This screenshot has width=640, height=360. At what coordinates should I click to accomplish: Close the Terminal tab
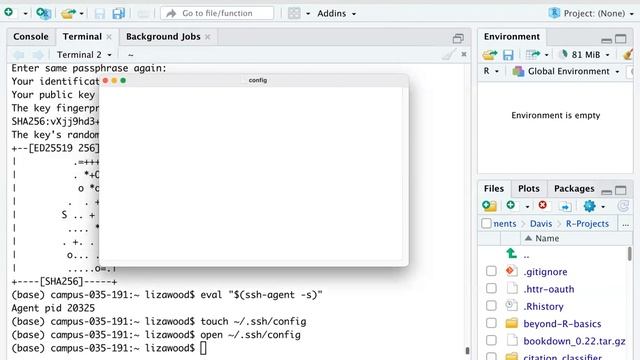pos(109,37)
